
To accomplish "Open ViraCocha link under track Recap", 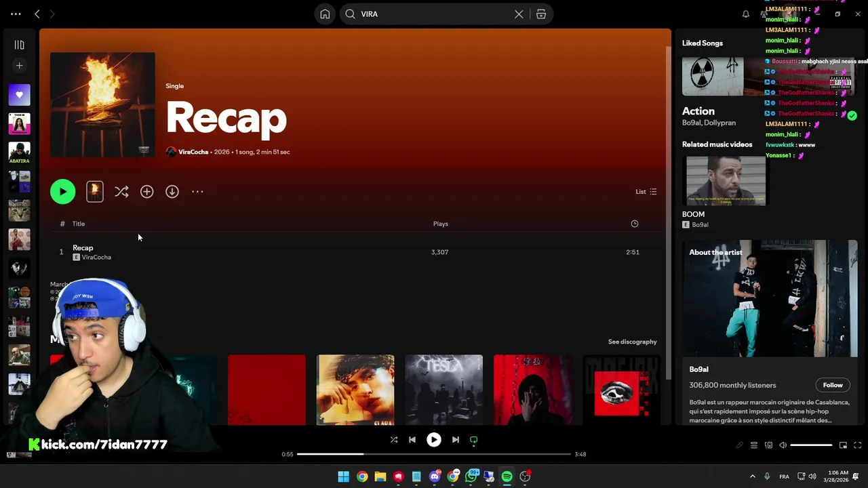I will pos(96,258).
